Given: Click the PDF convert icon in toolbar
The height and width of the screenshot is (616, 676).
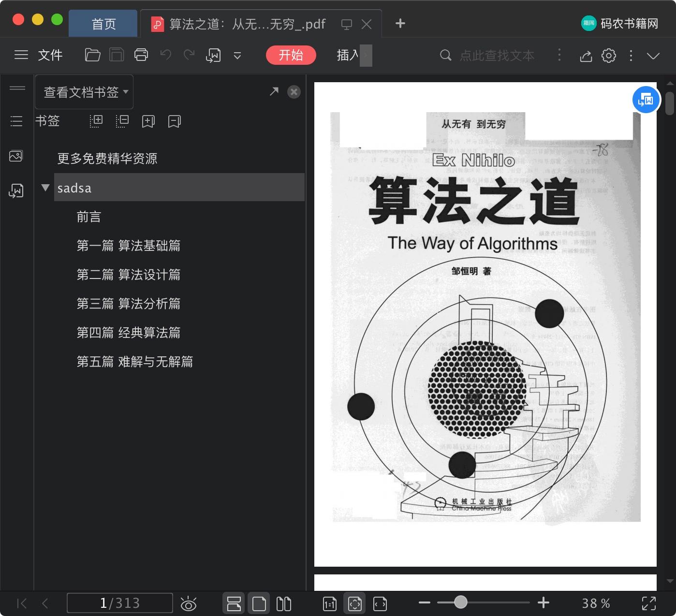Looking at the screenshot, I should (x=213, y=56).
